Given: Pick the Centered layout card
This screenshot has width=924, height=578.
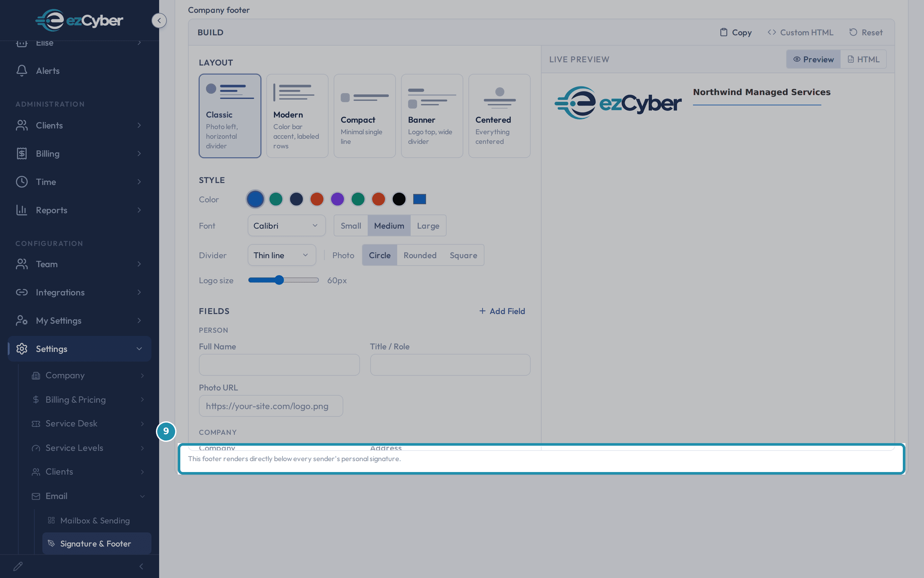Looking at the screenshot, I should (500, 116).
